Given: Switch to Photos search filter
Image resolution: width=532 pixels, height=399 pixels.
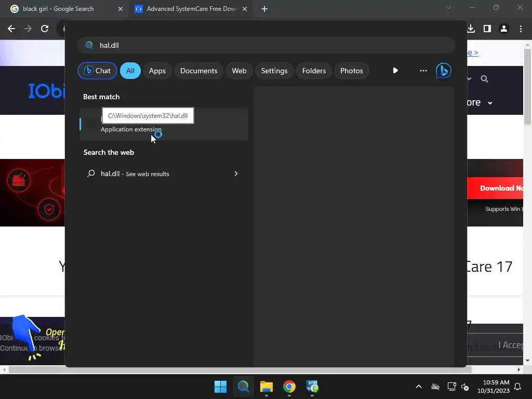Looking at the screenshot, I should point(352,71).
